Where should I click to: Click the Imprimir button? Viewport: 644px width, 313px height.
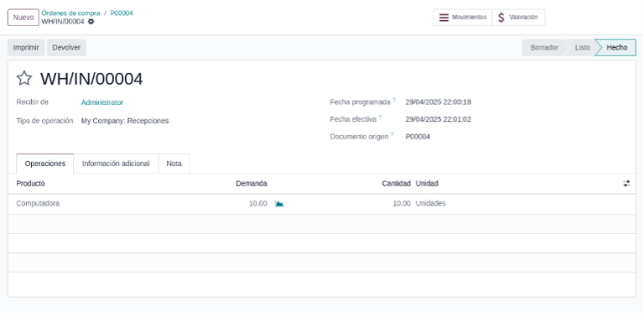(26, 48)
